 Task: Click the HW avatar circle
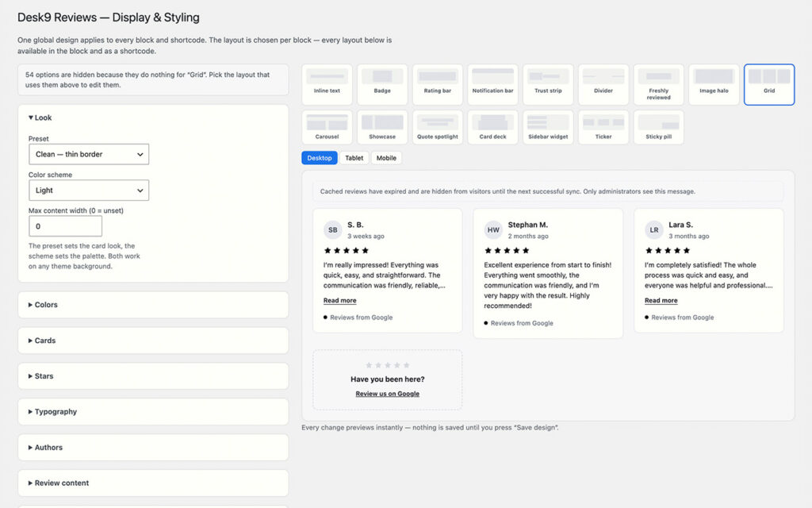point(493,229)
